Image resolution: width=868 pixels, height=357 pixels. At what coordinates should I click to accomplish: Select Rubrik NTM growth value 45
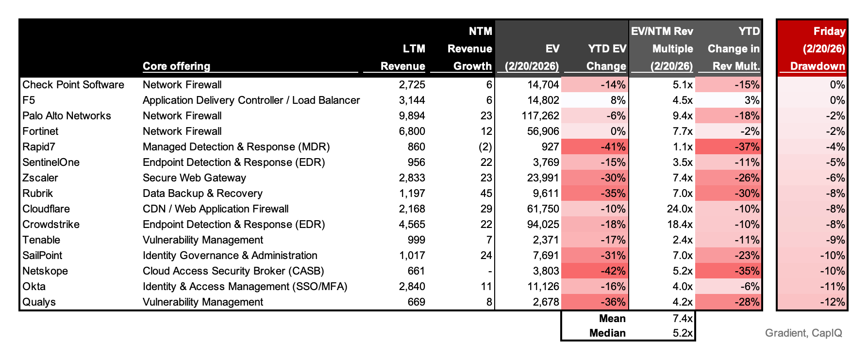coord(486,193)
